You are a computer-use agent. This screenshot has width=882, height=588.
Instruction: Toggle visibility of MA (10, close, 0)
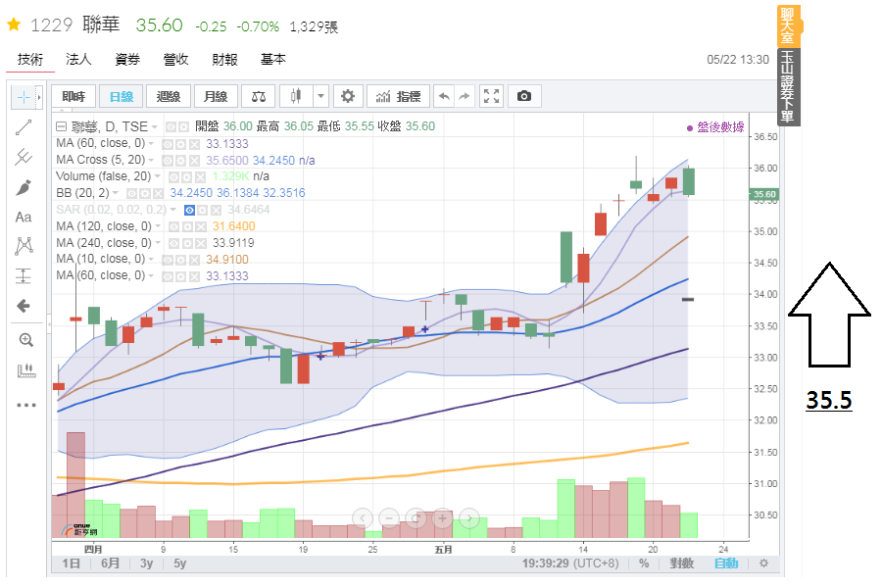pyautogui.click(x=167, y=260)
